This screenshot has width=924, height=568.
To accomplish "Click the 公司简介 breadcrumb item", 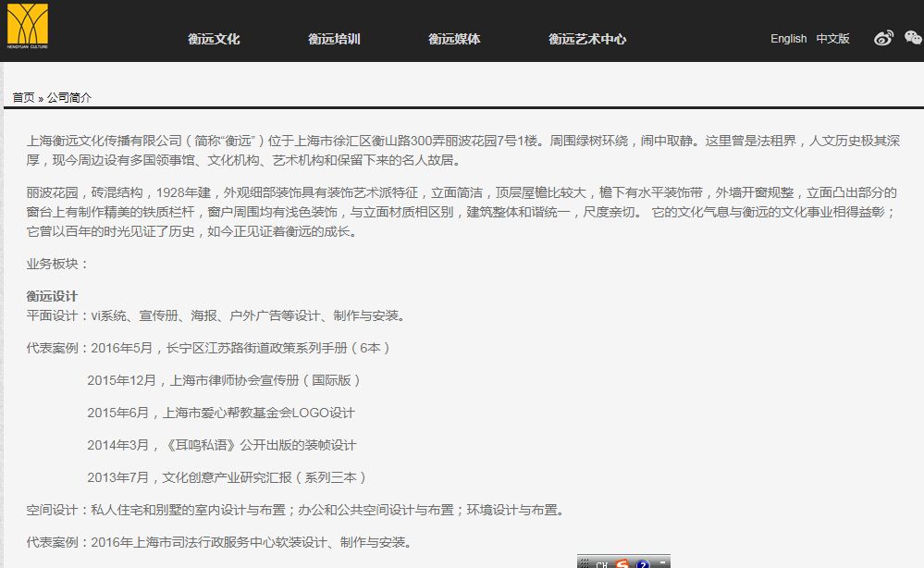I will [x=72, y=96].
